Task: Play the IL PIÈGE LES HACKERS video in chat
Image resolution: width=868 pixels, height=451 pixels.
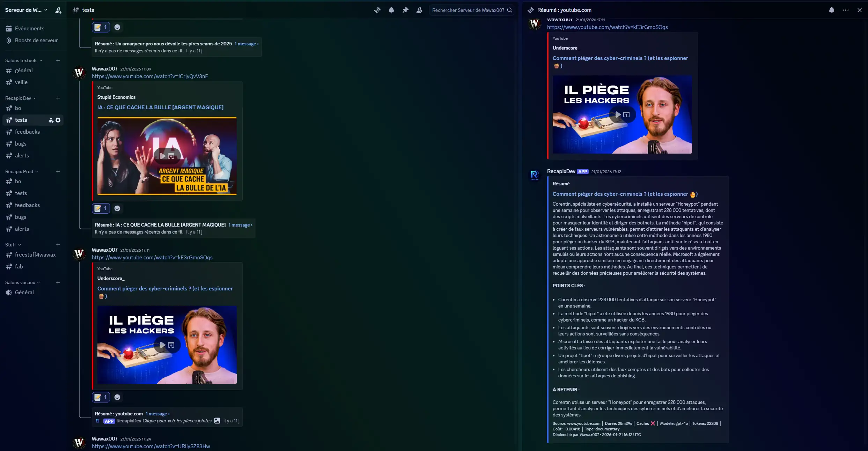Action: (x=163, y=345)
